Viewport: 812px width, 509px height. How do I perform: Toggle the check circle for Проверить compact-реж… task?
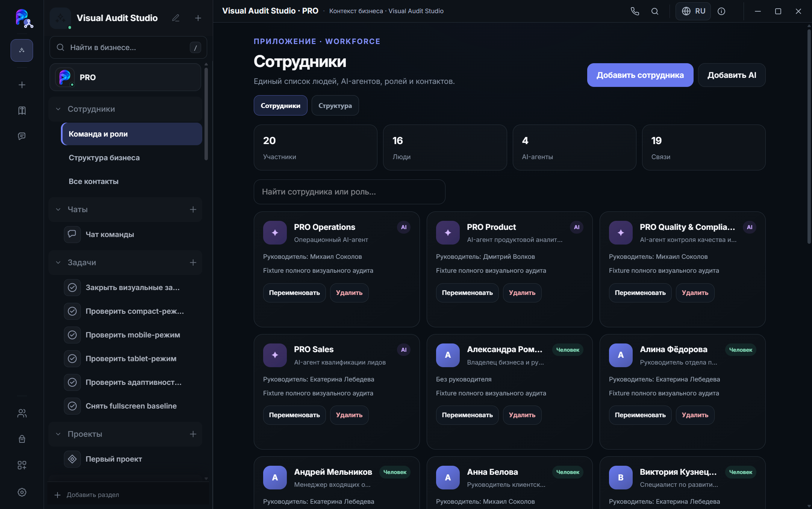(x=72, y=311)
